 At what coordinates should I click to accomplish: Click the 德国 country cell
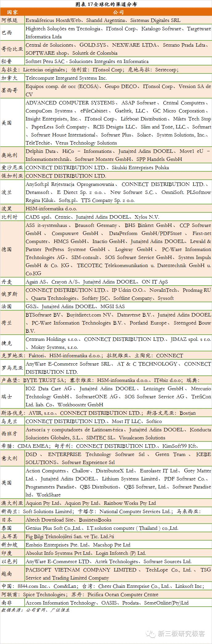pyautogui.click(x=12, y=249)
